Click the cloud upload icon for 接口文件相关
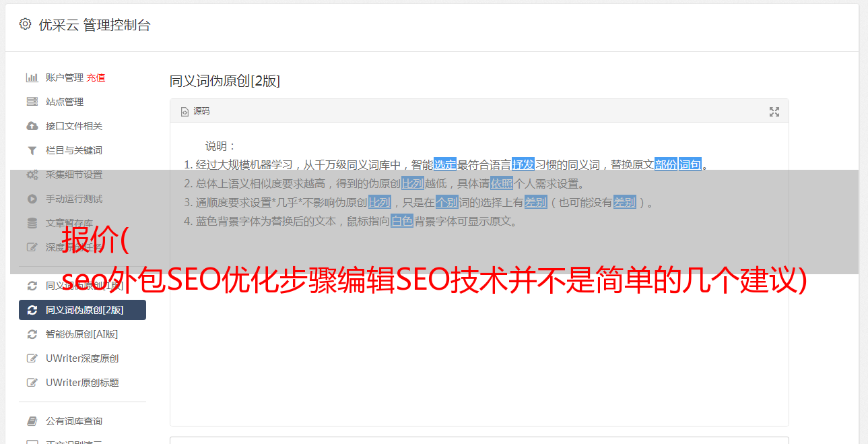The height and width of the screenshot is (444, 868). tap(32, 126)
